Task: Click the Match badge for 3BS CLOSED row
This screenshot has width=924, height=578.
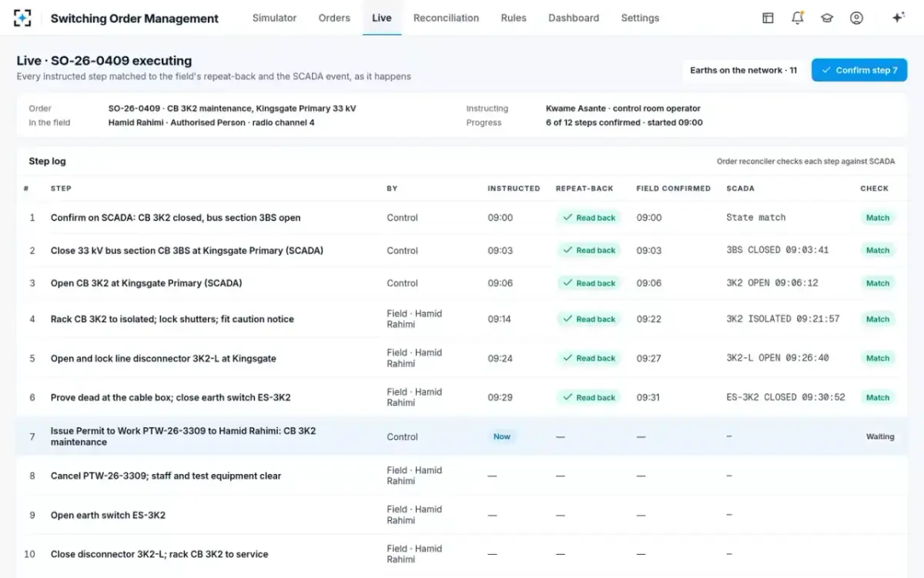Action: 878,250
